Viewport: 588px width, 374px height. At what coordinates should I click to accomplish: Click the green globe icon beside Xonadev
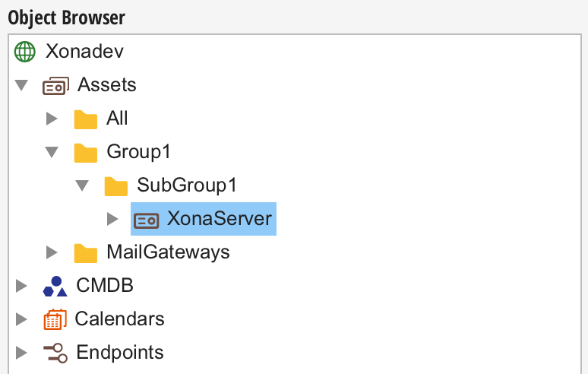[x=25, y=52]
